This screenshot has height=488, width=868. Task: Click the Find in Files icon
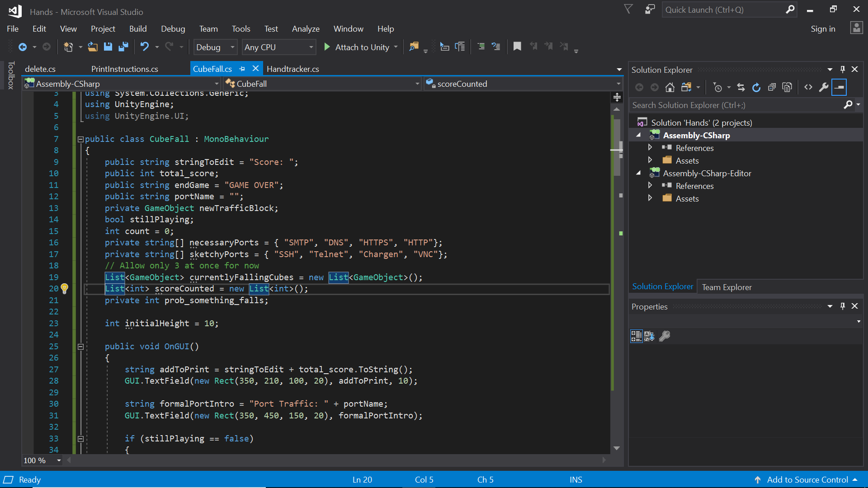pyautogui.click(x=414, y=47)
